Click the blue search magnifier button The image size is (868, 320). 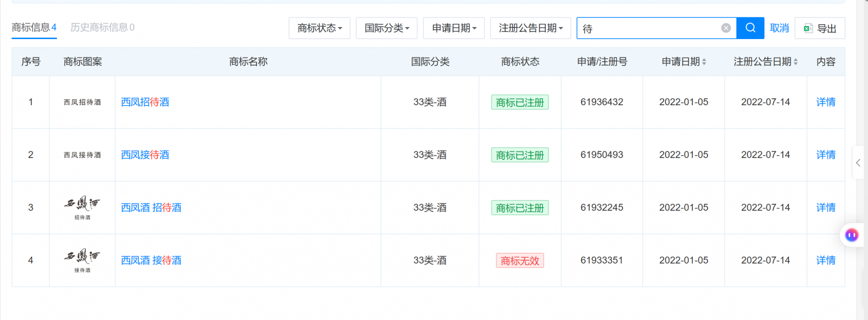click(x=750, y=28)
